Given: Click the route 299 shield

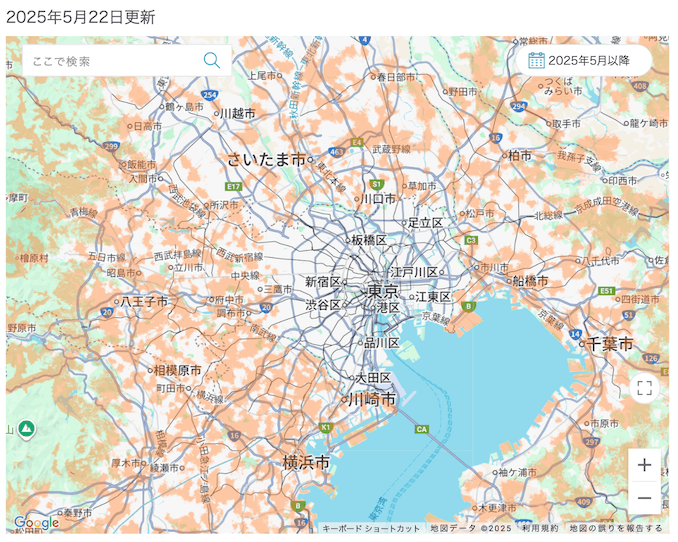Looking at the screenshot, I should (111, 146).
